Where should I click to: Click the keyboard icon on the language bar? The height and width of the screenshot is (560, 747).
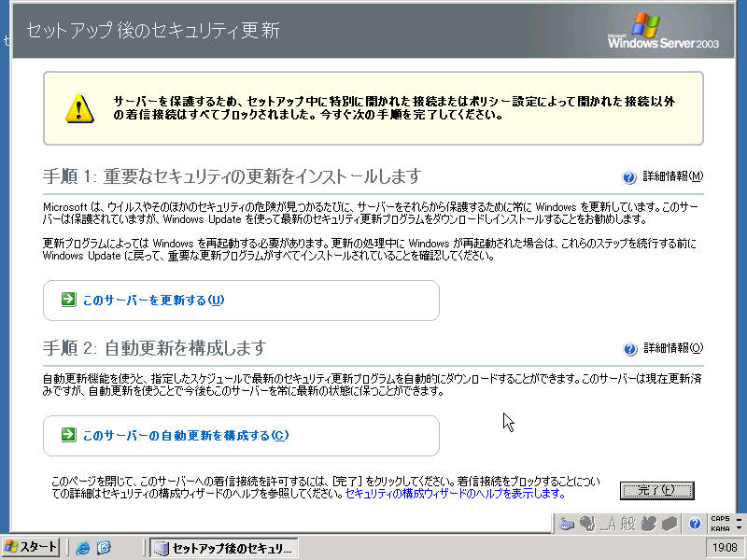tap(566, 523)
